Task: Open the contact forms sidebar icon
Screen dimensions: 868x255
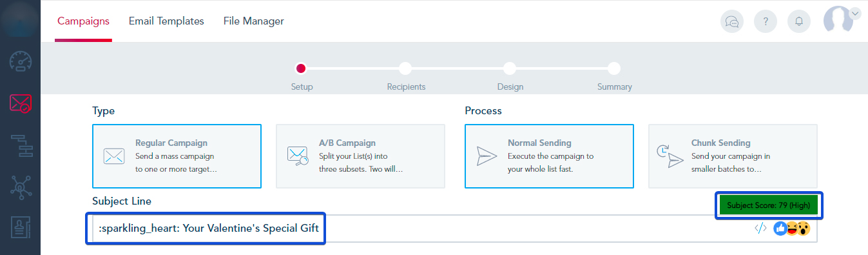Action: [21, 229]
